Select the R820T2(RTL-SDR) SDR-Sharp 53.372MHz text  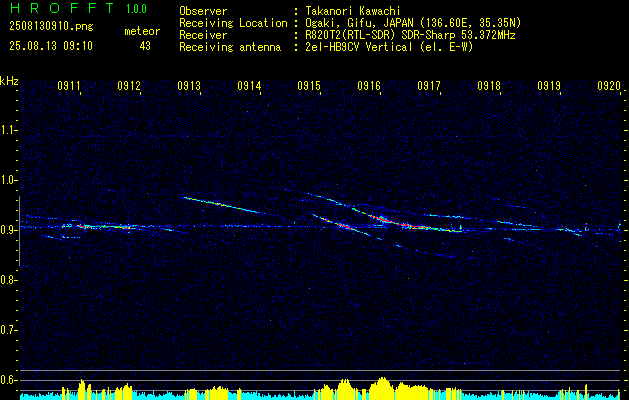click(x=410, y=35)
